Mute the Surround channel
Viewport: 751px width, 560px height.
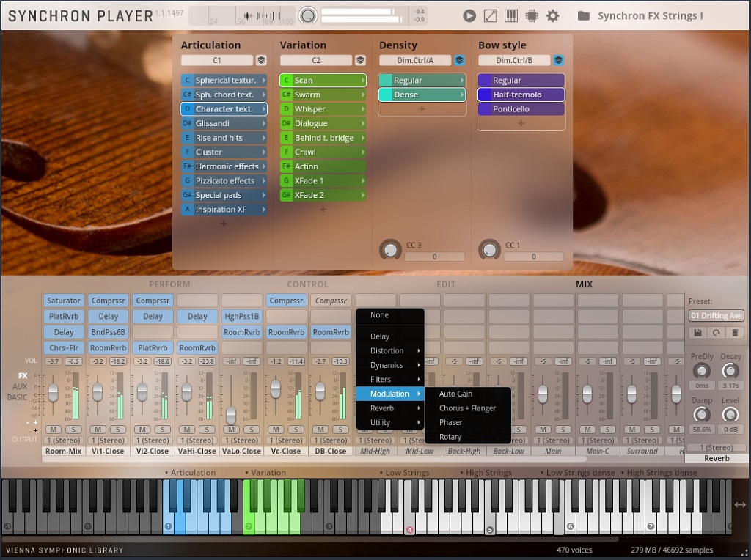pyautogui.click(x=632, y=430)
